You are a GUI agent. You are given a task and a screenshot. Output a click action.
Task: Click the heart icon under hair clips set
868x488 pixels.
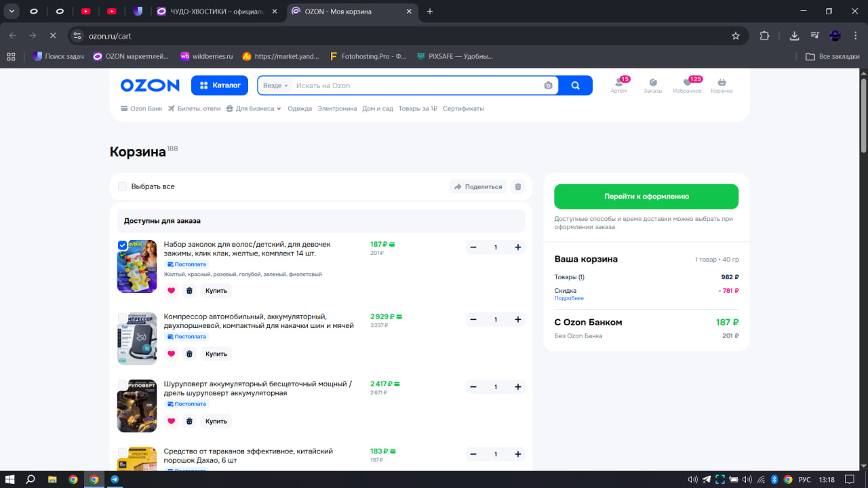pyautogui.click(x=171, y=291)
